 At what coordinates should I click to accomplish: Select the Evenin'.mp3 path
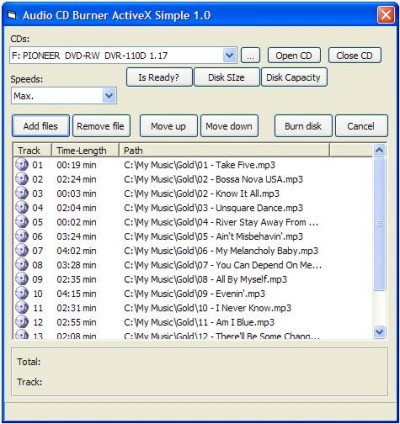194,294
